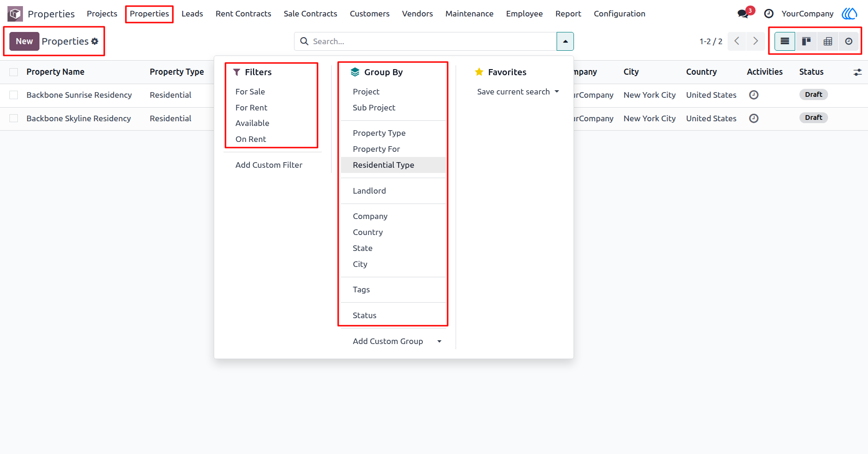Open the Leads menu

pyautogui.click(x=192, y=14)
